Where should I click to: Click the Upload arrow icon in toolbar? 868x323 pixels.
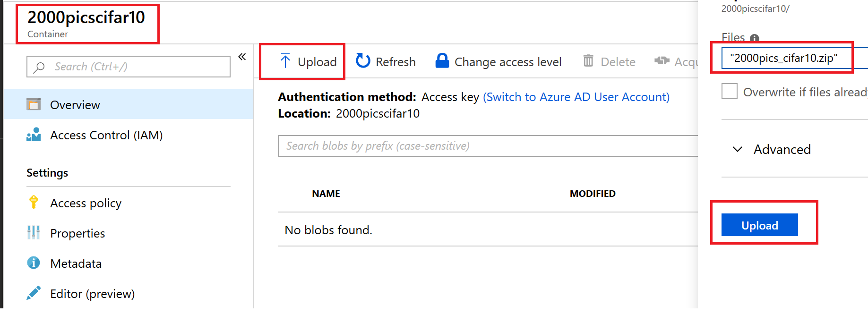pos(285,61)
